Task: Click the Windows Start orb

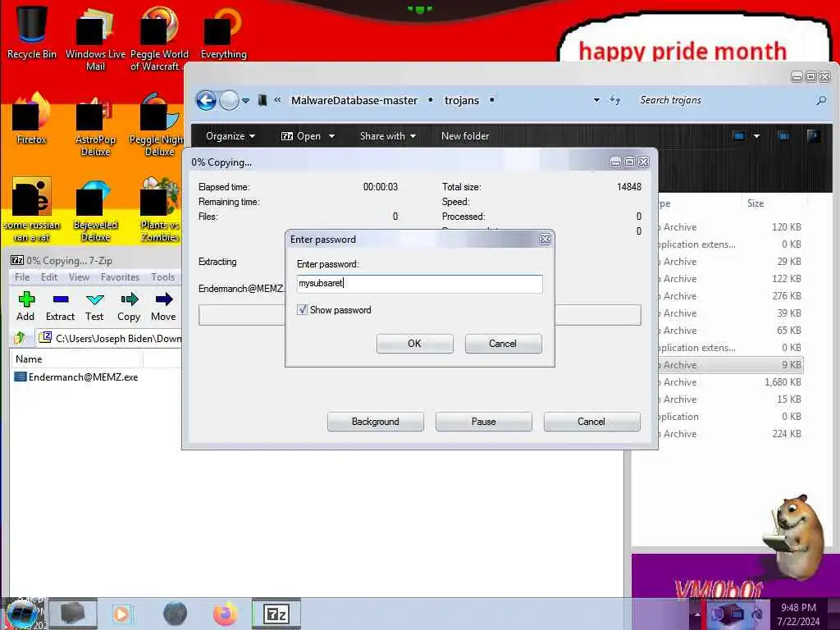Action: 22,614
